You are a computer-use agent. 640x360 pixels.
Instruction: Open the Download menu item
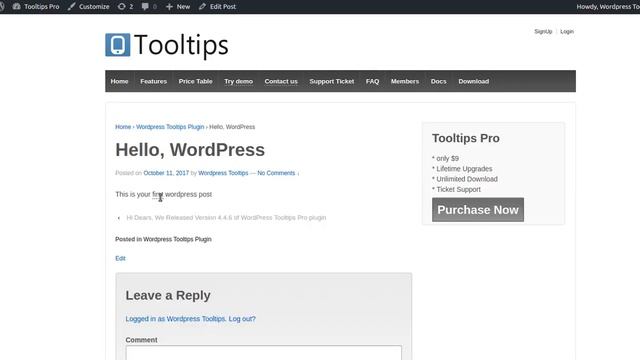pyautogui.click(x=473, y=81)
